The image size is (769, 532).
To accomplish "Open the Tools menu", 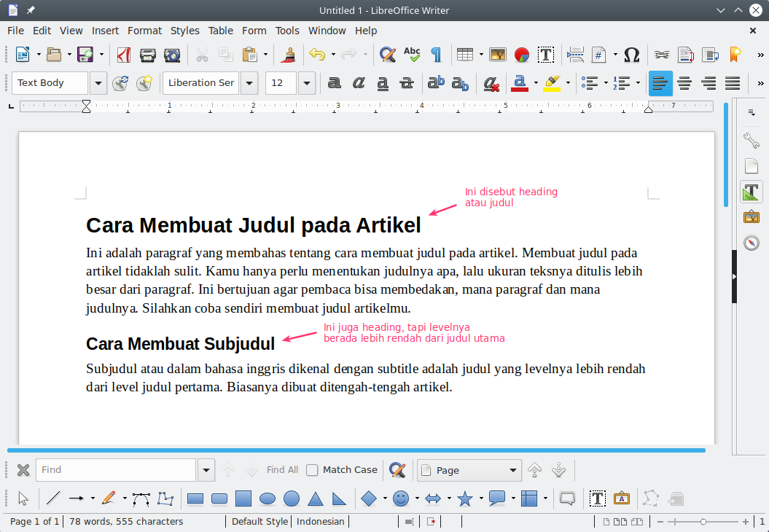I will click(287, 31).
